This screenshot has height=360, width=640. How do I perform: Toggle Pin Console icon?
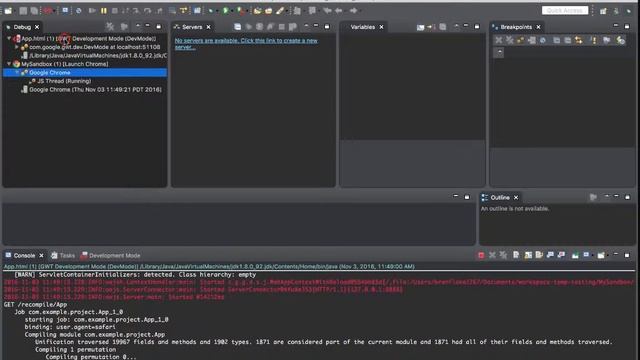(575, 255)
